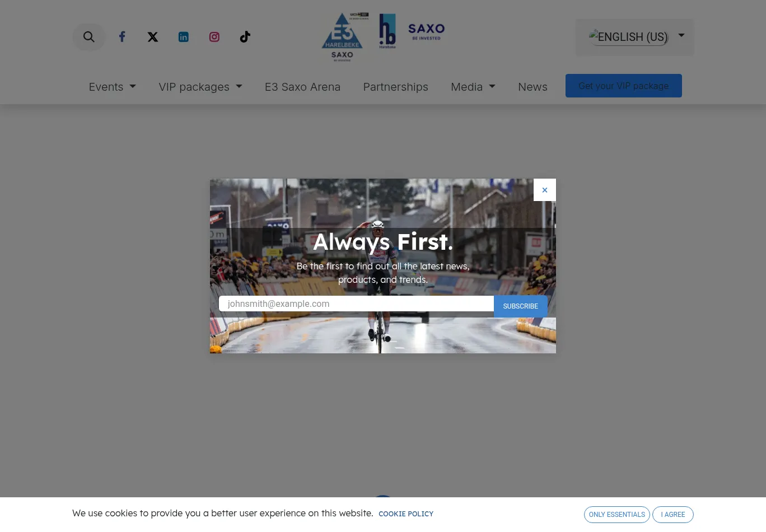
Task: Click the Get your VIP package button
Action: click(x=623, y=86)
